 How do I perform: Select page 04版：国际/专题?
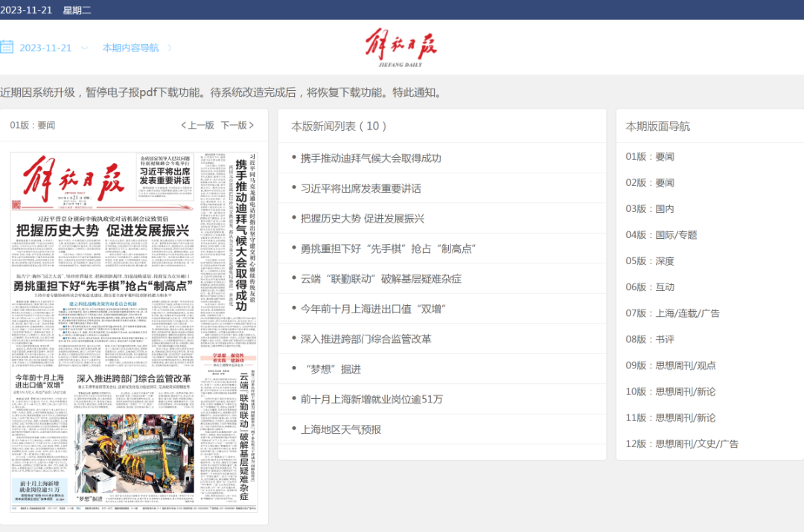click(661, 234)
